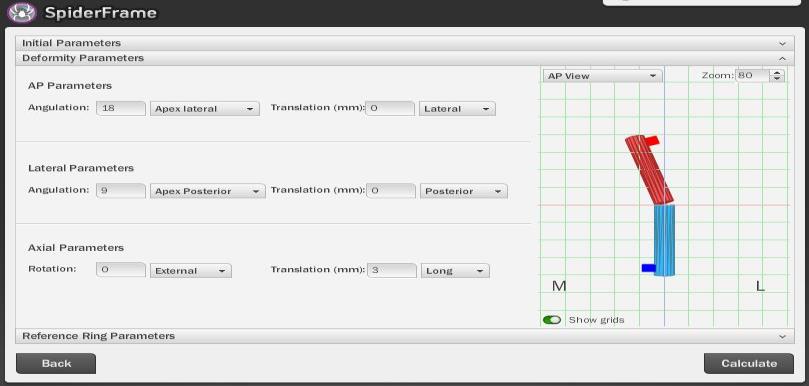This screenshot has width=809, height=386.
Task: Click the Back button
Action: (x=56, y=363)
